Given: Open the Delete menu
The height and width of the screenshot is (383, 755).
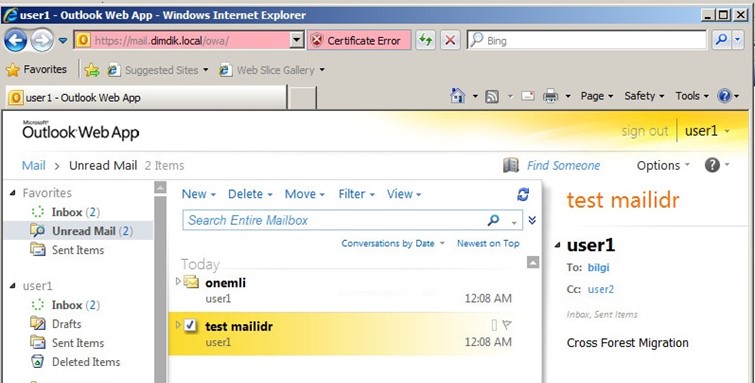Looking at the screenshot, I should [x=250, y=194].
